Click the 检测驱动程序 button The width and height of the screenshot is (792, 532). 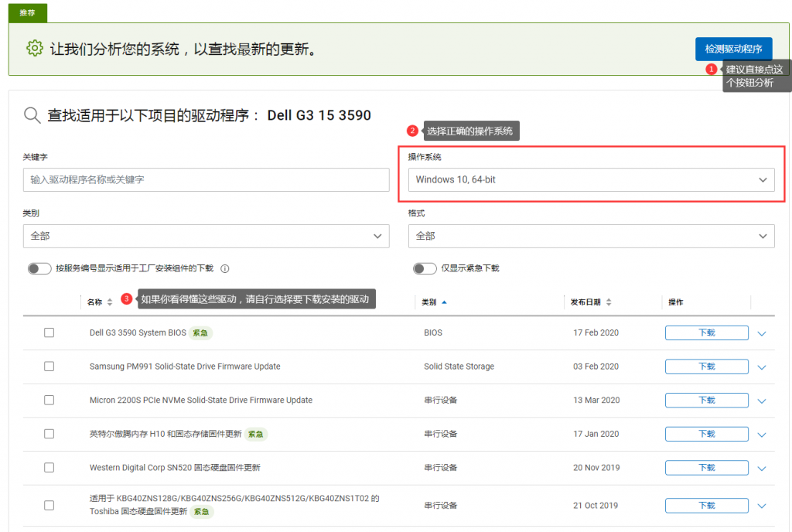(733, 49)
